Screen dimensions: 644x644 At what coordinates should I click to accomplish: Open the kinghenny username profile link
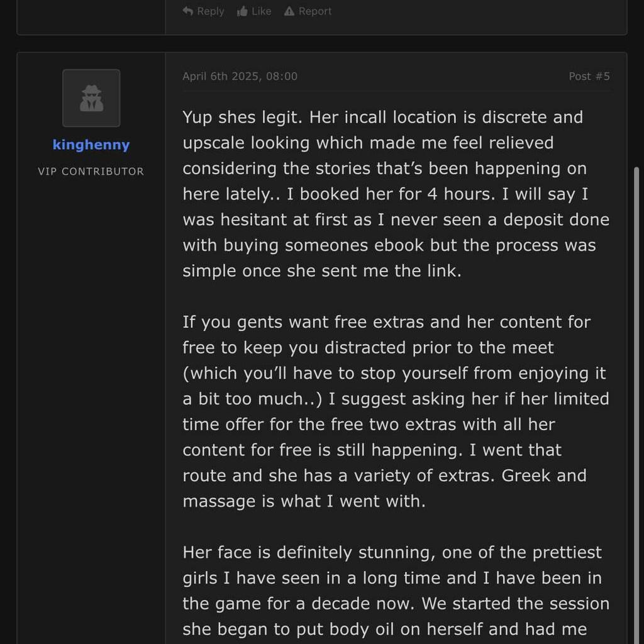pos(91,145)
